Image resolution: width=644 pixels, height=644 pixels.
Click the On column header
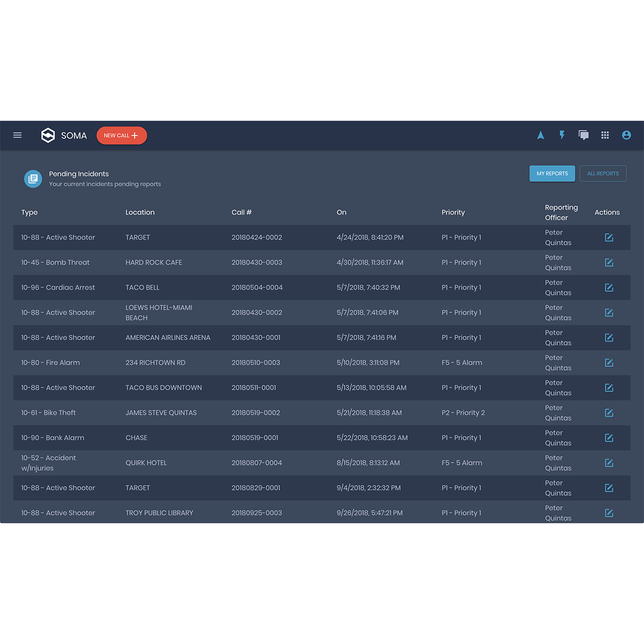(x=341, y=213)
